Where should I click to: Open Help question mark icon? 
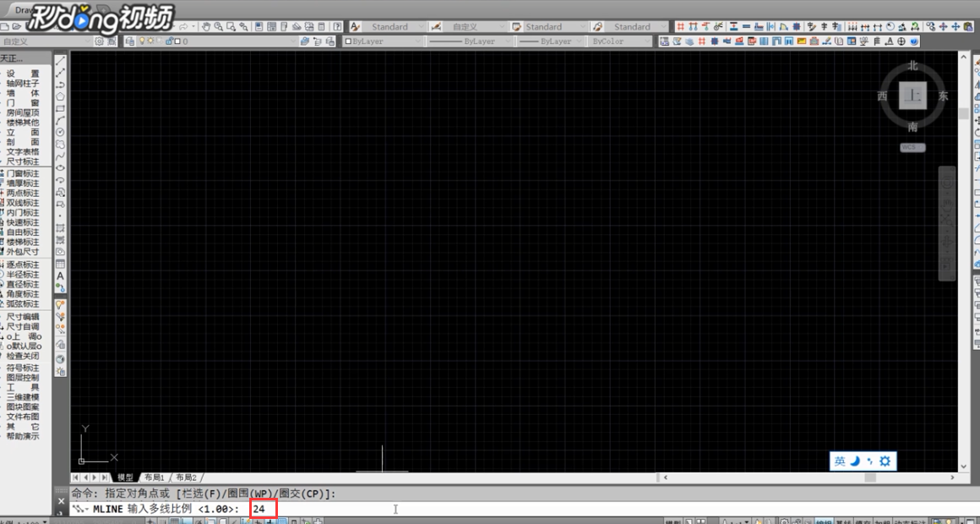coord(337,27)
